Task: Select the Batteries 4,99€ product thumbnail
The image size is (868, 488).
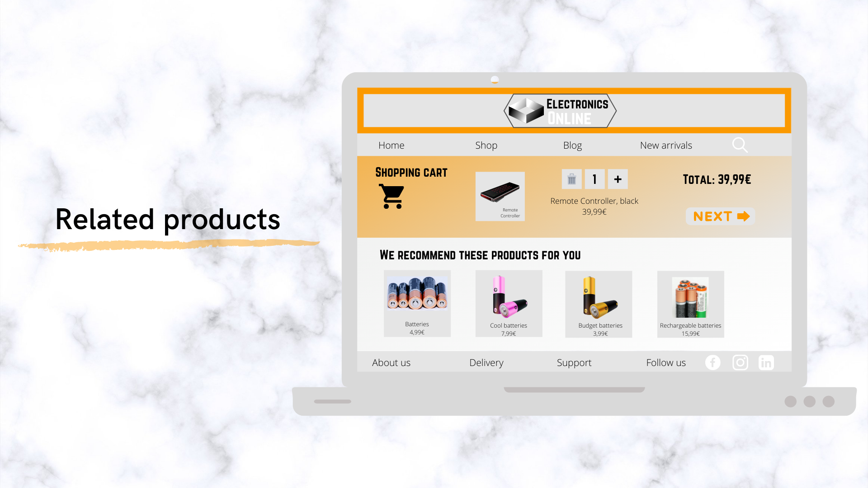Action: pos(417,304)
